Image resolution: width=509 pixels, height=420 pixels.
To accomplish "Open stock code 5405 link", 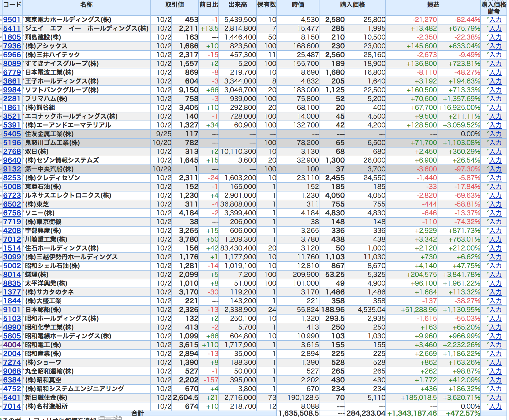I will (x=12, y=134).
